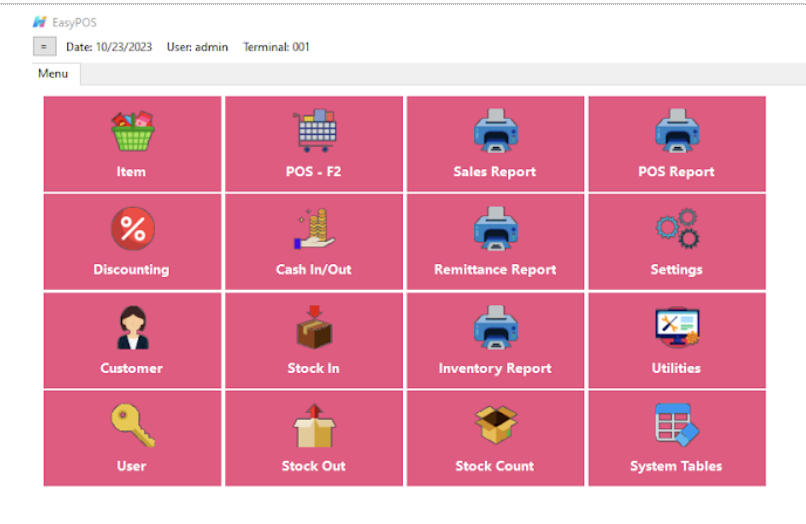Open Settings gears icon
Screen dimensions: 806x524
click(677, 229)
